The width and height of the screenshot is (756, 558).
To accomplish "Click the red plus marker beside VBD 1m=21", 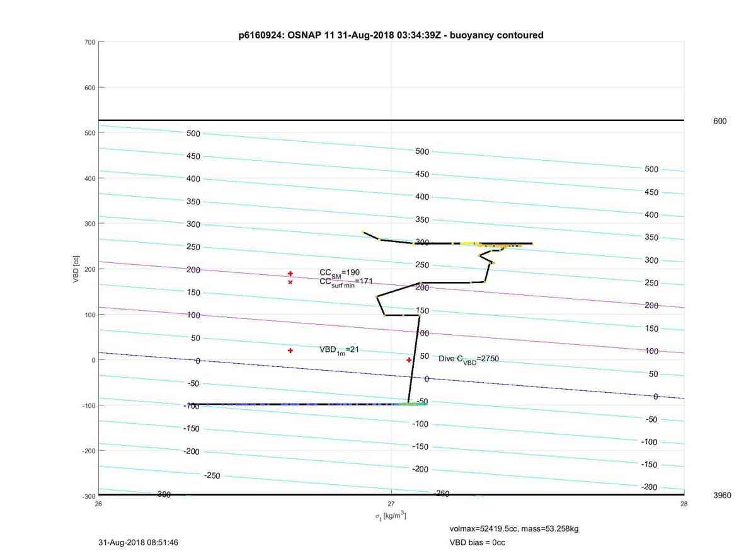I will point(290,351).
